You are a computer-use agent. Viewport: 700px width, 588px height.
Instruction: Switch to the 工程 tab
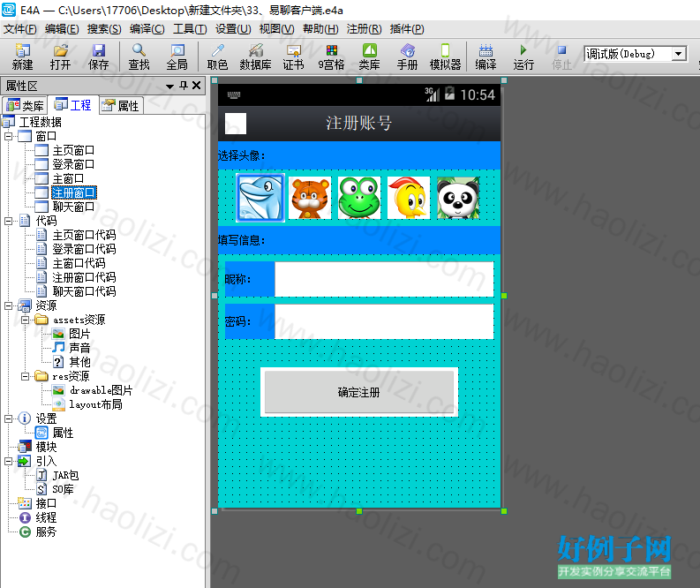pyautogui.click(x=72, y=105)
